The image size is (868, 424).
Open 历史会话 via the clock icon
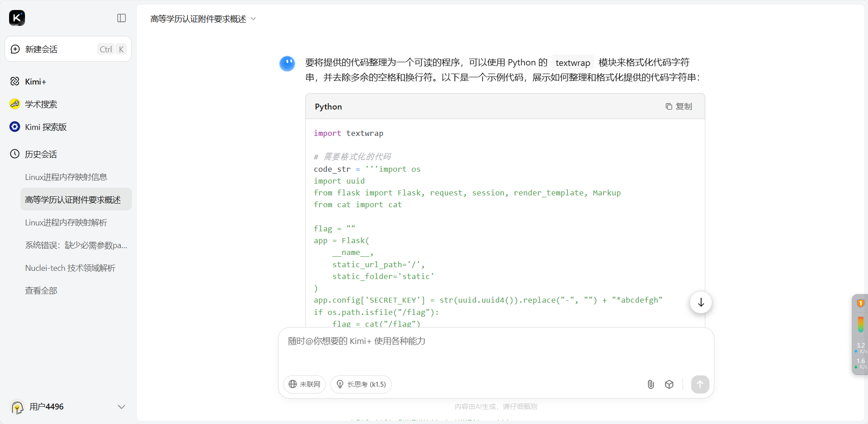14,154
